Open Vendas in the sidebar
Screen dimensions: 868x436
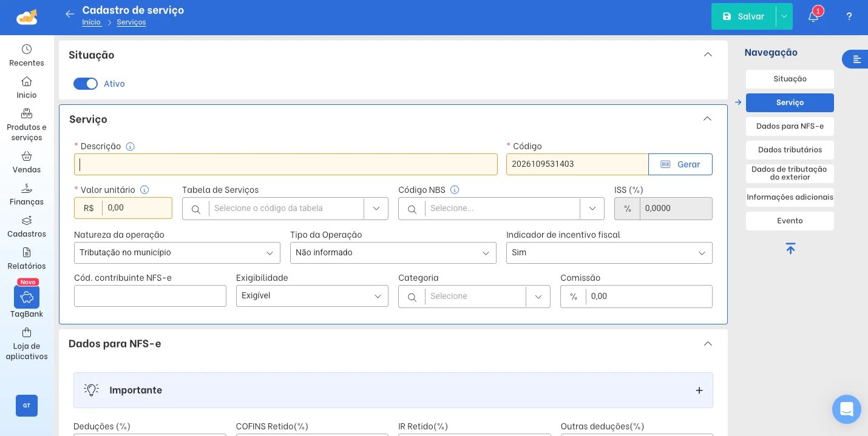[27, 162]
